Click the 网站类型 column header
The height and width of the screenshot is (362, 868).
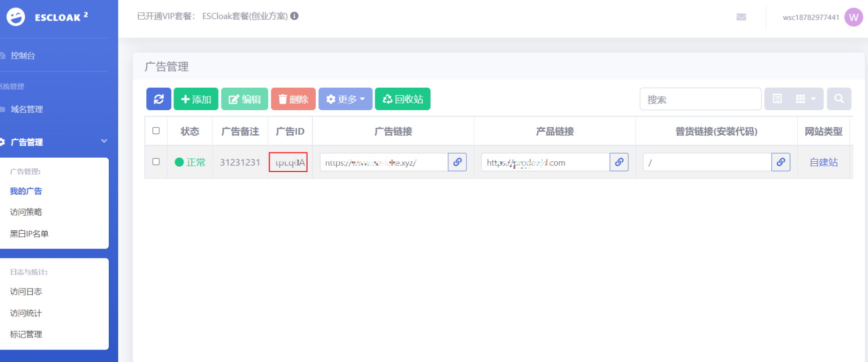click(x=823, y=131)
